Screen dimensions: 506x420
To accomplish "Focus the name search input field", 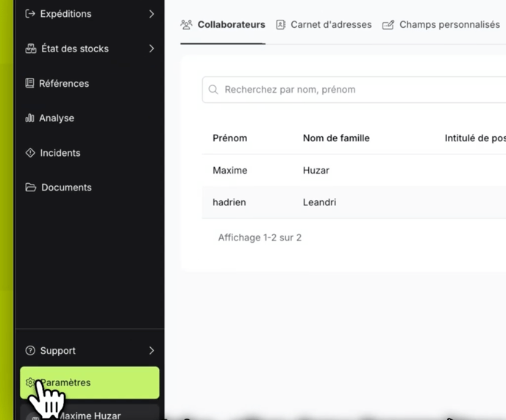I will point(360,90).
